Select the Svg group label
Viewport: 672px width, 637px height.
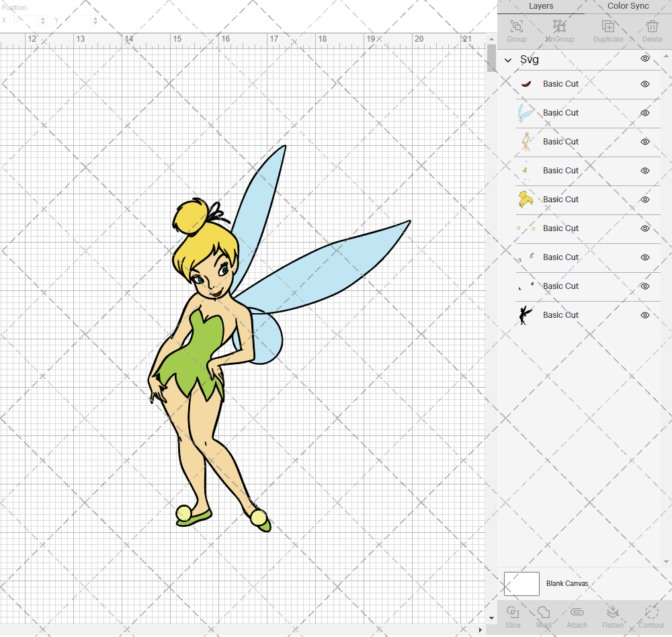click(x=530, y=60)
